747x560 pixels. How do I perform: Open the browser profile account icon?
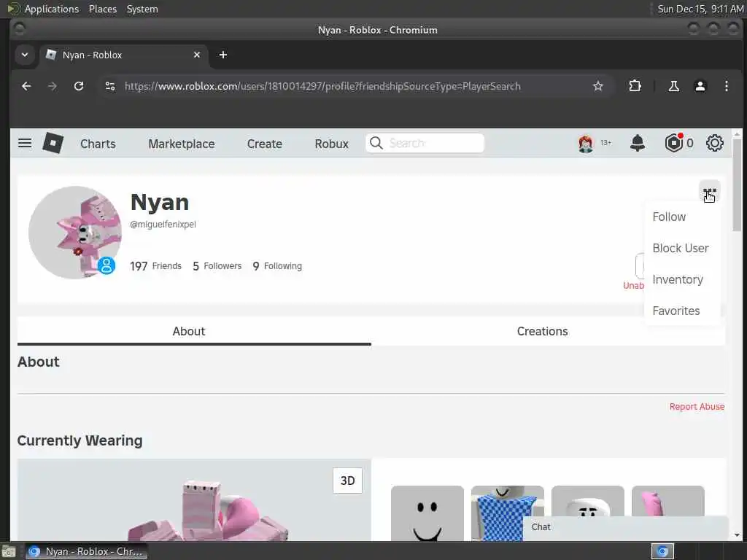click(x=700, y=86)
